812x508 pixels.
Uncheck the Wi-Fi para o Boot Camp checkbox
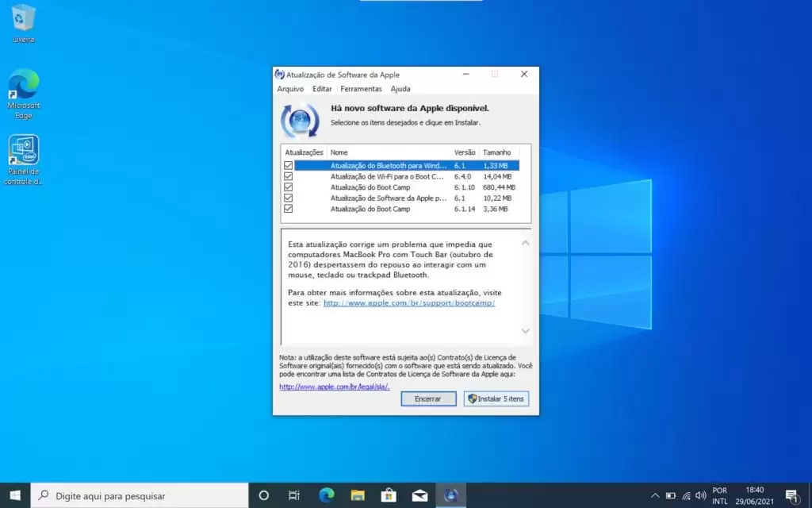(289, 176)
